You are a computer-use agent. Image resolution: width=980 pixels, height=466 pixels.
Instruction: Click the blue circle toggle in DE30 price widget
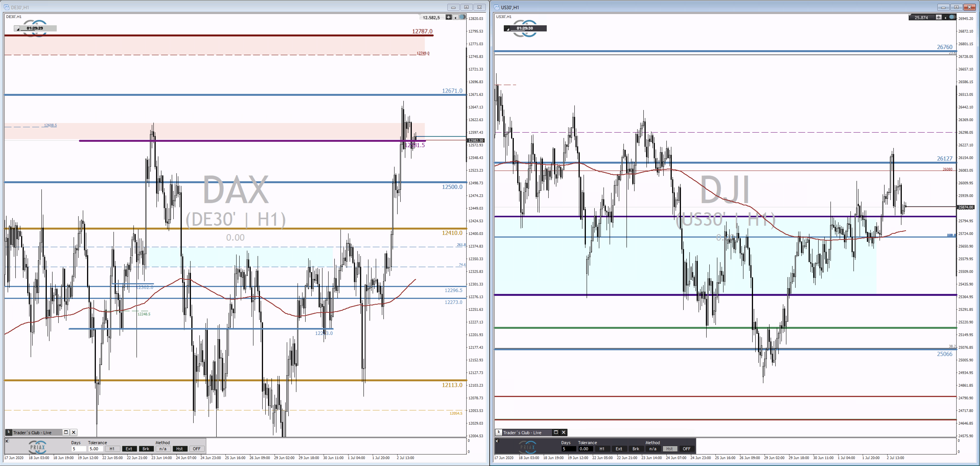tap(462, 17)
